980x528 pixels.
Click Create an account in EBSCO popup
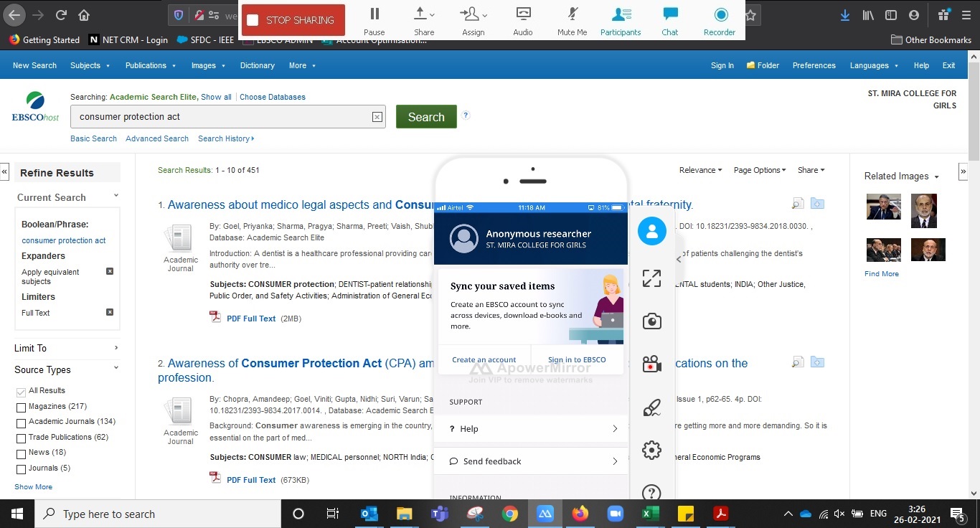(484, 359)
